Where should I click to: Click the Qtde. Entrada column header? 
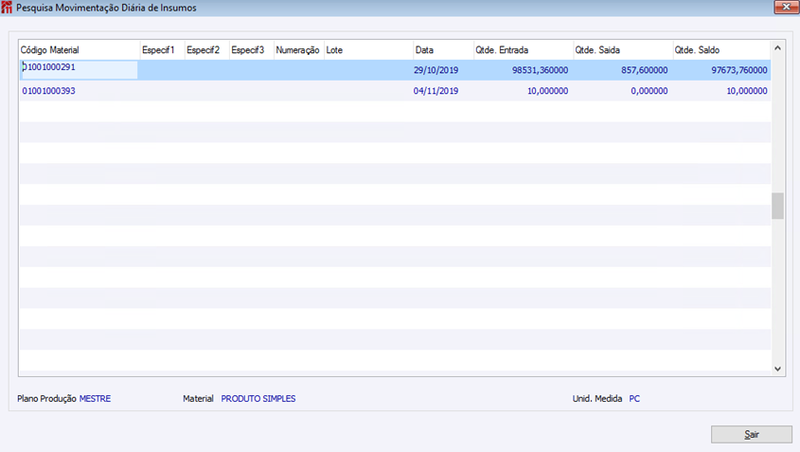pos(523,50)
